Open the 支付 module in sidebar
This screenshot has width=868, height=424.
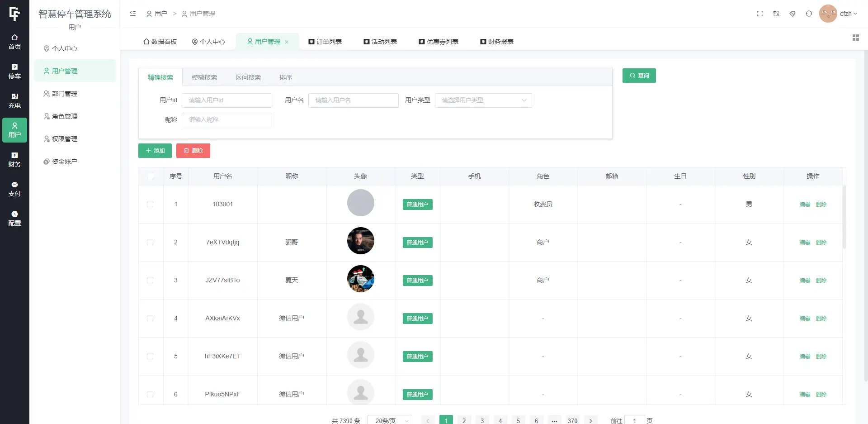14,189
